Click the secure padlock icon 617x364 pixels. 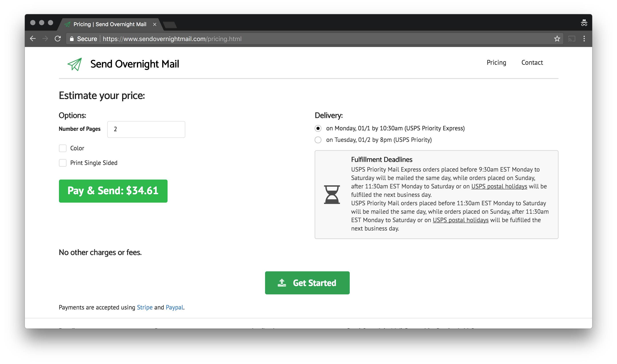[x=72, y=39]
